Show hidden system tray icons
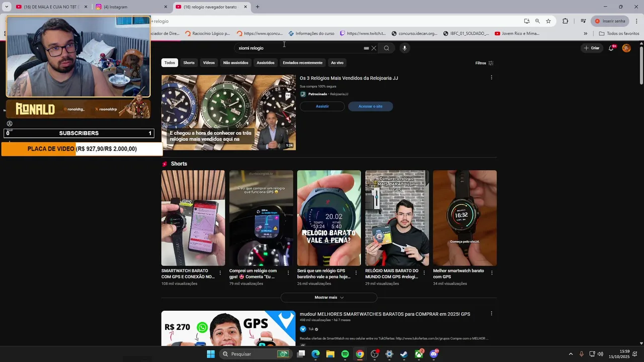The image size is (644, 362). click(x=571, y=354)
